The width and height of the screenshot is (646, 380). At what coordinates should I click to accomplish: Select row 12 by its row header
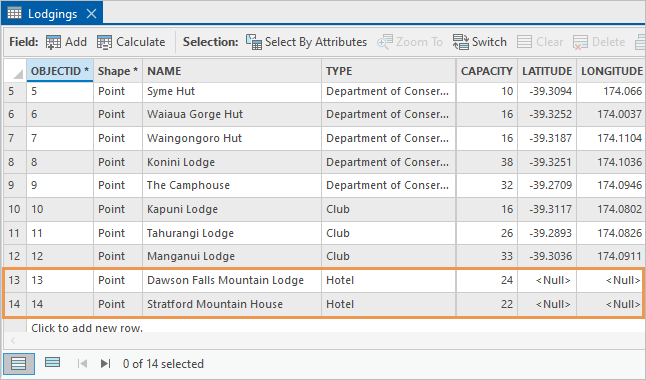[15, 256]
